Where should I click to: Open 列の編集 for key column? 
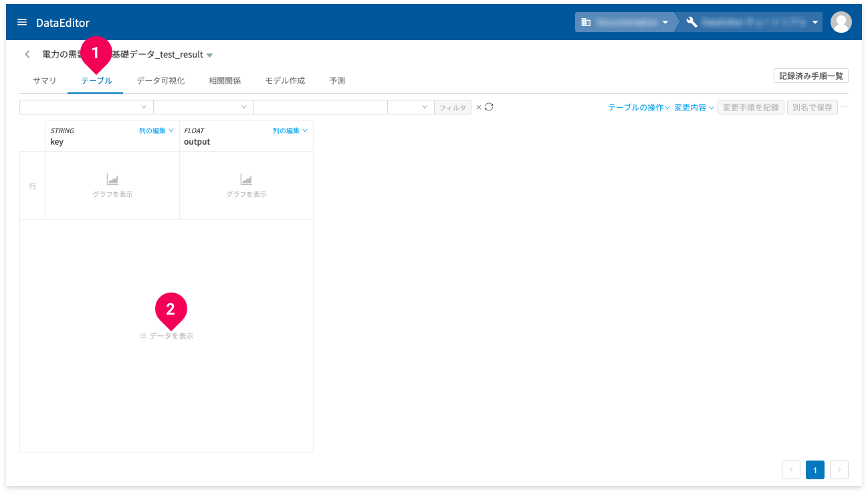tap(156, 131)
